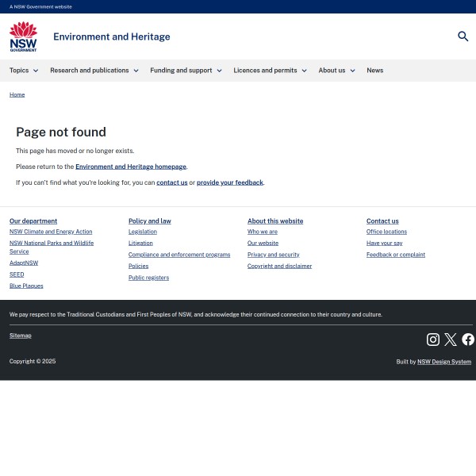This screenshot has height=476, width=476.
Task: Expand Research and publications menu
Action: click(94, 71)
